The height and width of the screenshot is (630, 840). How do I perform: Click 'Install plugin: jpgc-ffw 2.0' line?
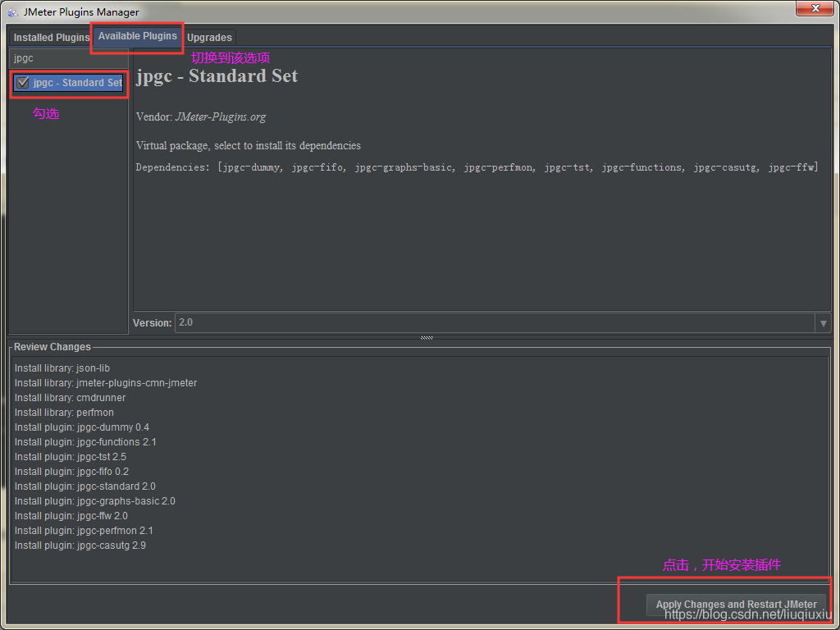pyautogui.click(x=71, y=516)
